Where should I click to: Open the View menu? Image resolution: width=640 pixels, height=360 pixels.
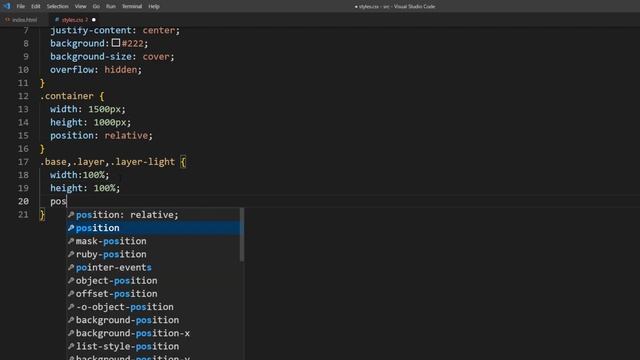(80, 7)
